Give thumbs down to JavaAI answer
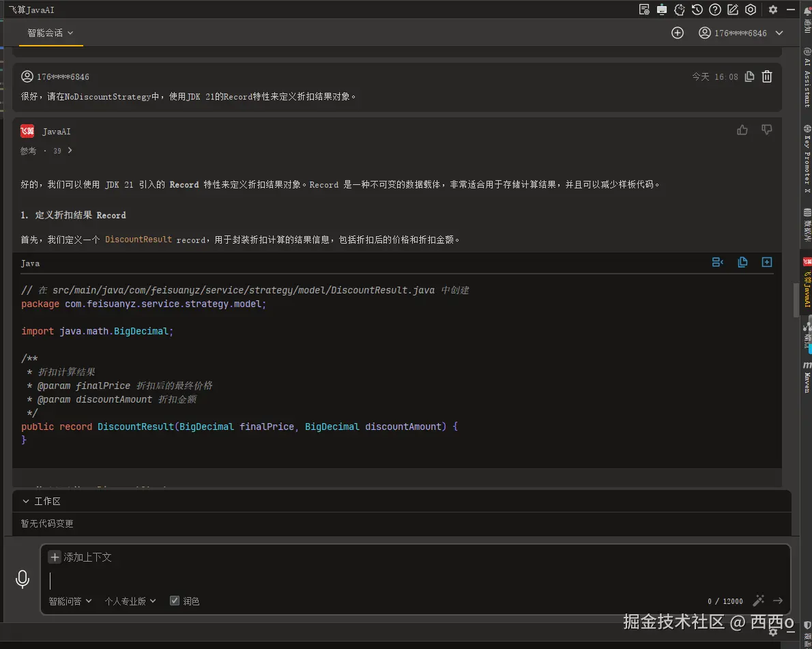 [x=766, y=130]
